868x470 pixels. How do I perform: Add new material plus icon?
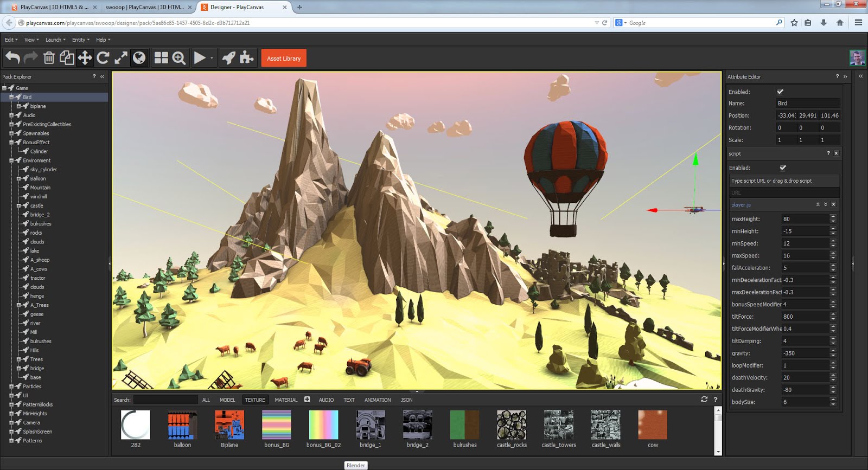click(307, 400)
